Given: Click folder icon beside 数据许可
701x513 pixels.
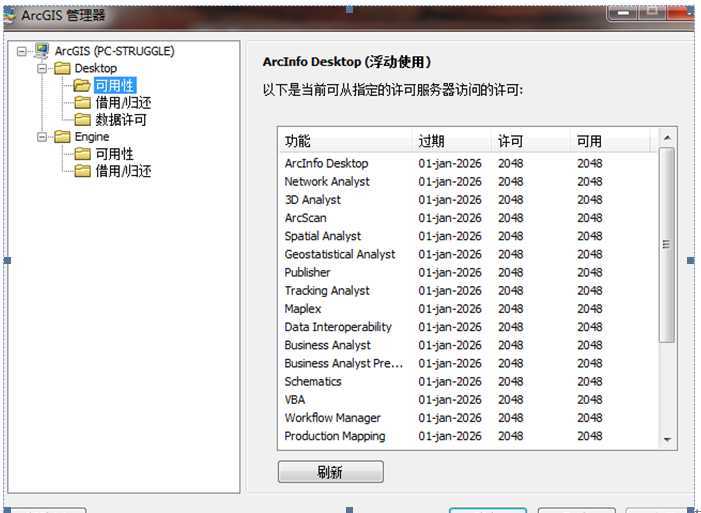Looking at the screenshot, I should pos(82,119).
